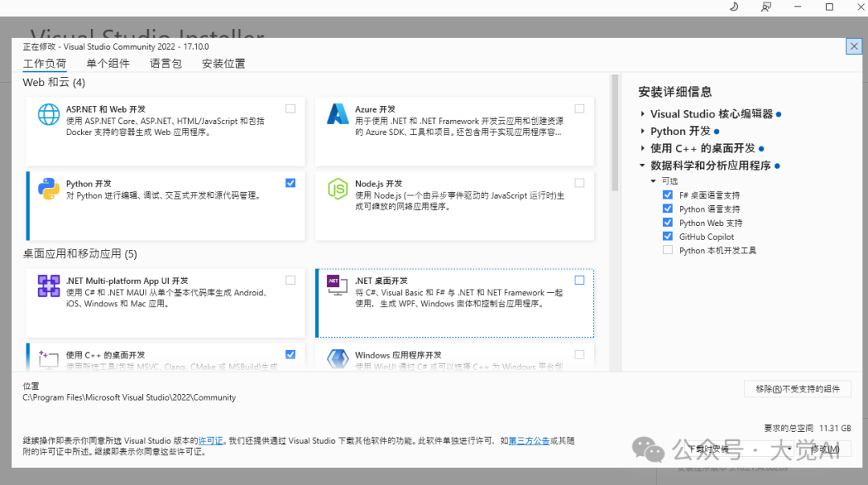Click the workload list vertical scrollbar
This screenshot has height=485, width=868.
coord(615,133)
